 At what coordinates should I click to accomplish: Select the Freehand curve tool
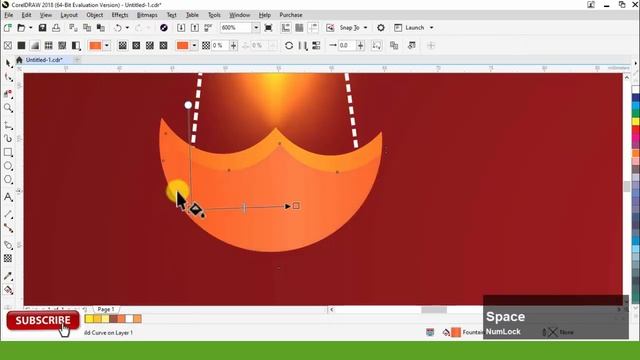tap(8, 125)
